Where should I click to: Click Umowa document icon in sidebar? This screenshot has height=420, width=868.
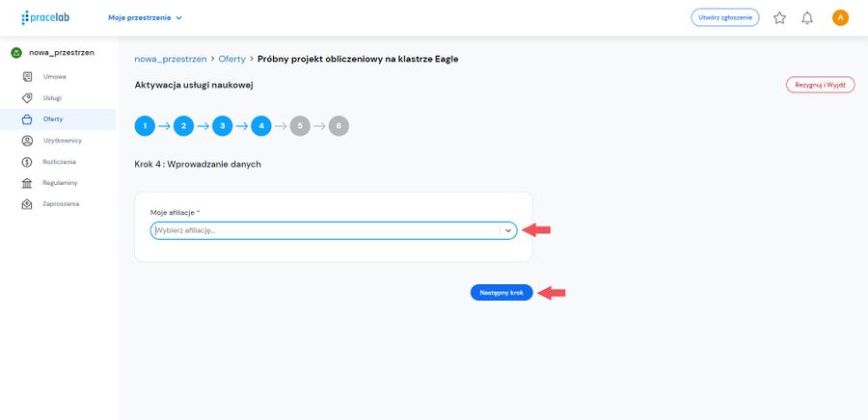click(27, 77)
